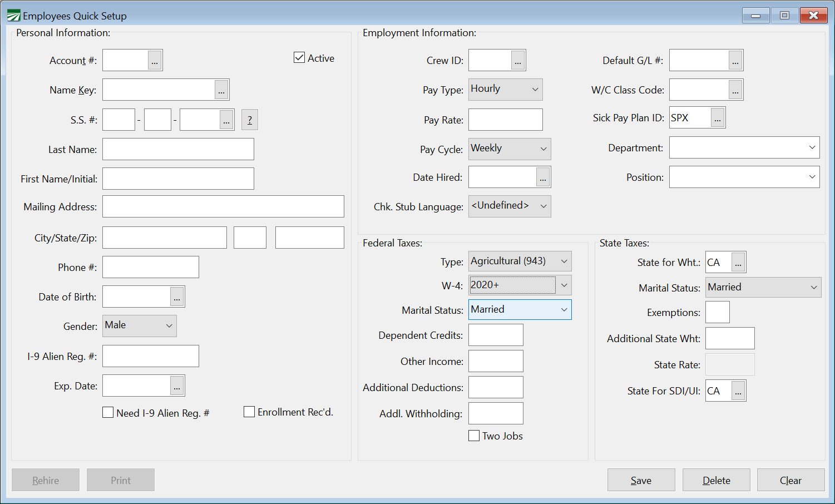Open Date of Birth calendar ellipsis button

177,297
